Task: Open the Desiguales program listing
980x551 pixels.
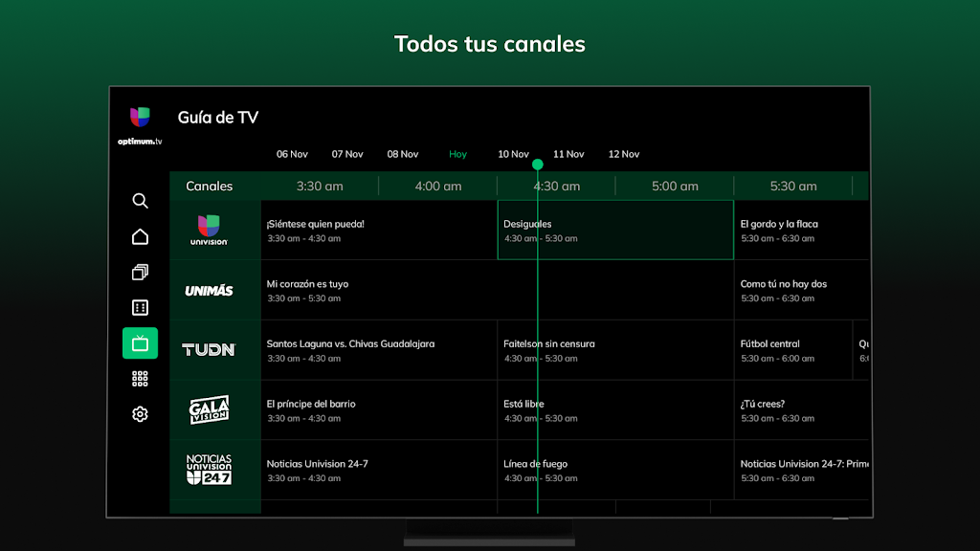Action: click(x=614, y=231)
